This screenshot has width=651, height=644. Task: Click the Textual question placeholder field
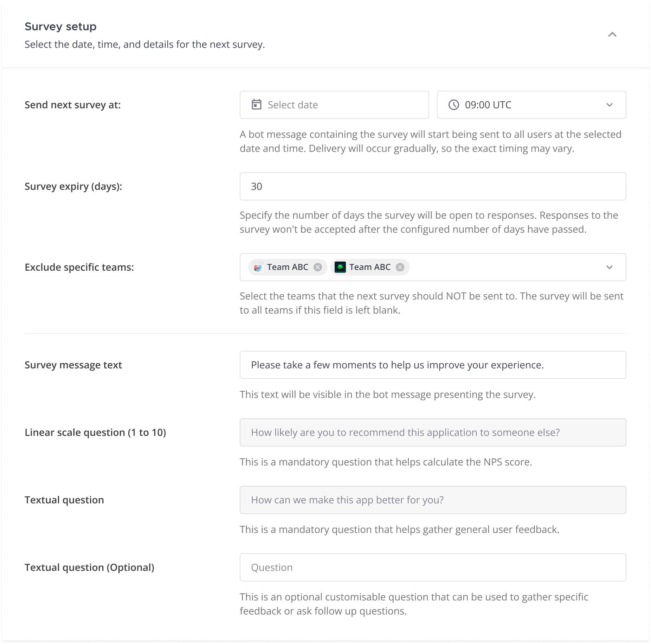click(432, 500)
